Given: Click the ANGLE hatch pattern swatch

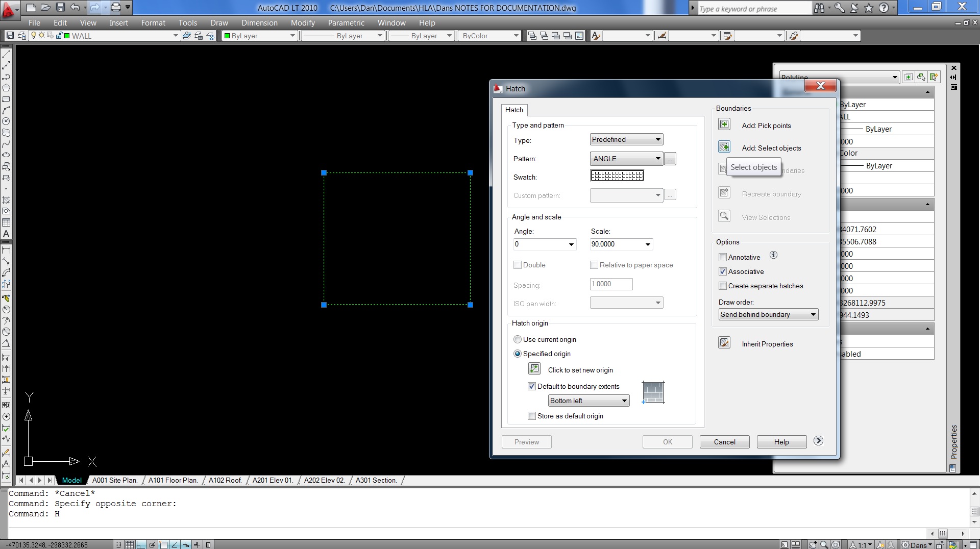Looking at the screenshot, I should click(617, 175).
